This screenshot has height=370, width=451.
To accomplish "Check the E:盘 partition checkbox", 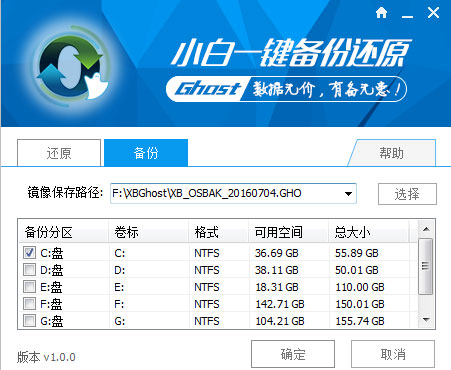I will click(29, 286).
